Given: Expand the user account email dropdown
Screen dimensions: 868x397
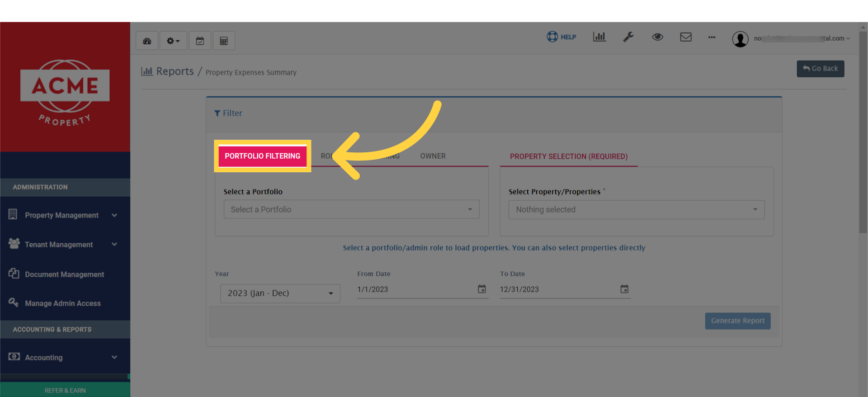Looking at the screenshot, I should point(802,38).
